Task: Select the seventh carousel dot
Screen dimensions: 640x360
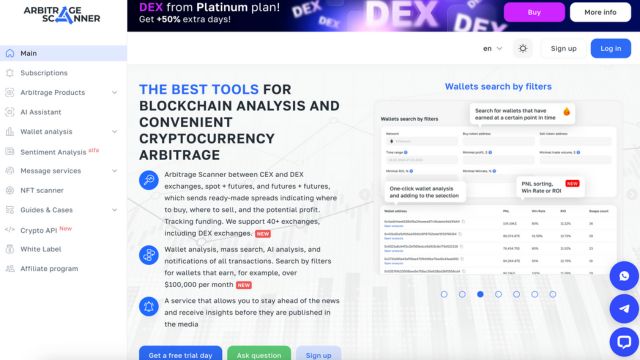Action: pyautogui.click(x=553, y=294)
